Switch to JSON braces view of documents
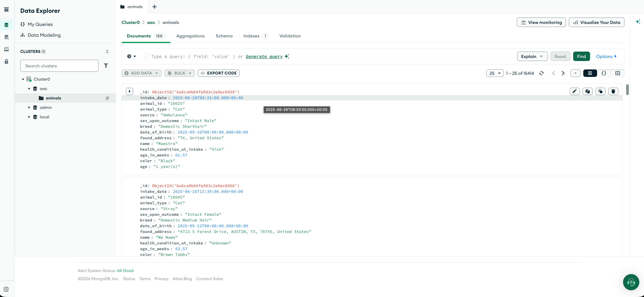644x297 pixels. pos(604,73)
